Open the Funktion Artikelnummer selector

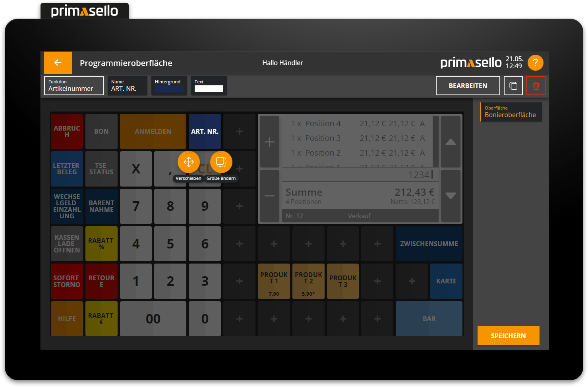74,86
